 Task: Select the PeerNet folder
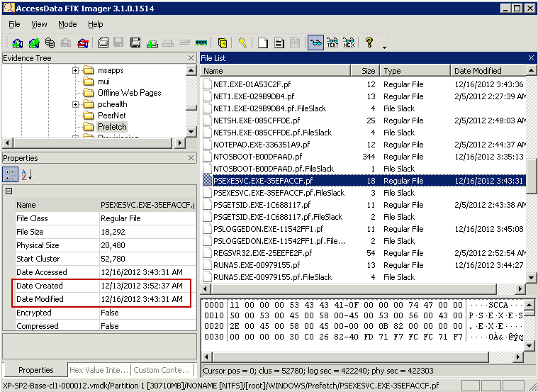(x=112, y=116)
